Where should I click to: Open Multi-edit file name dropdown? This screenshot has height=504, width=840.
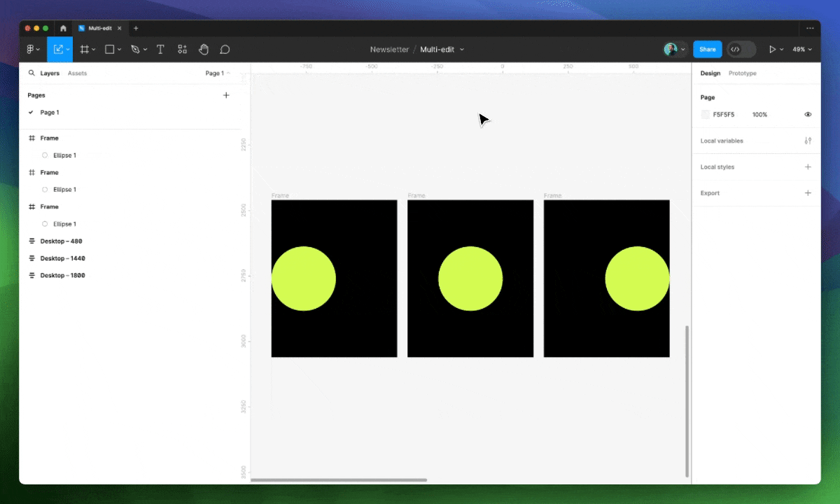click(x=442, y=50)
